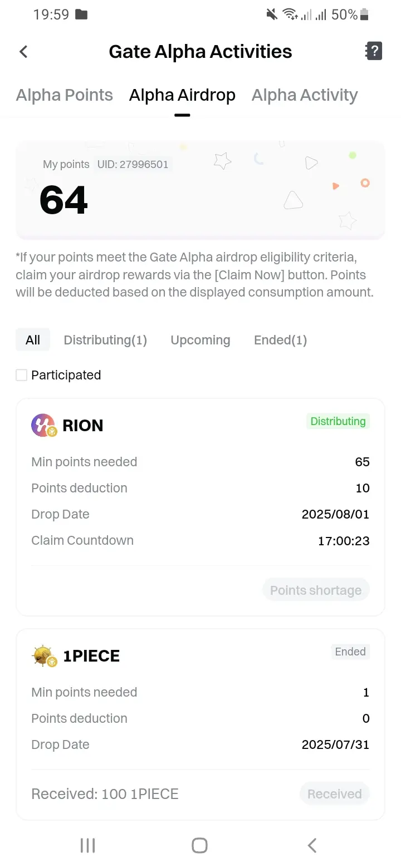Tap the Android back navigation arrow
Screen dimensions: 401x868
[x=312, y=845]
